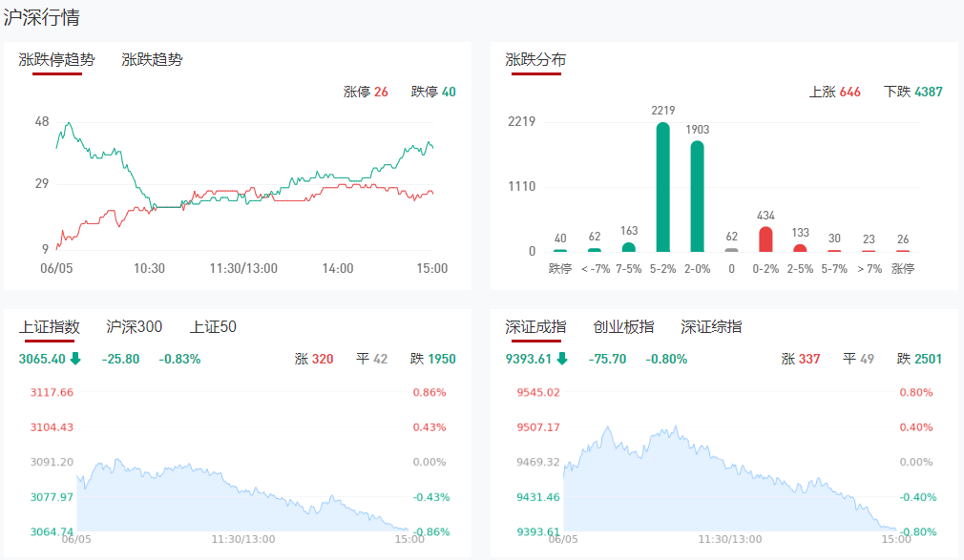Click the 7-5% decline bar with 163

pyautogui.click(x=629, y=247)
